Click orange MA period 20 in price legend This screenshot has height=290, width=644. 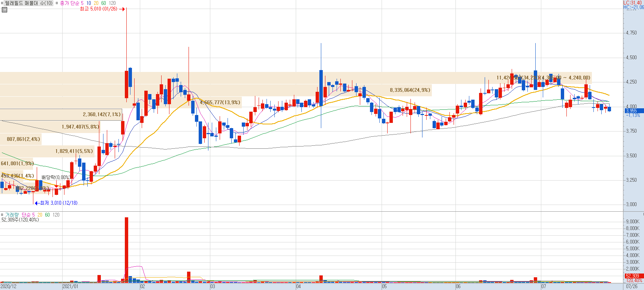(x=96, y=3)
